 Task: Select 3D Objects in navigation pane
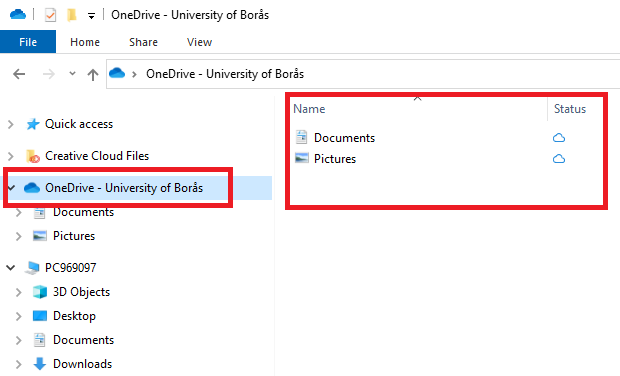[x=81, y=292]
